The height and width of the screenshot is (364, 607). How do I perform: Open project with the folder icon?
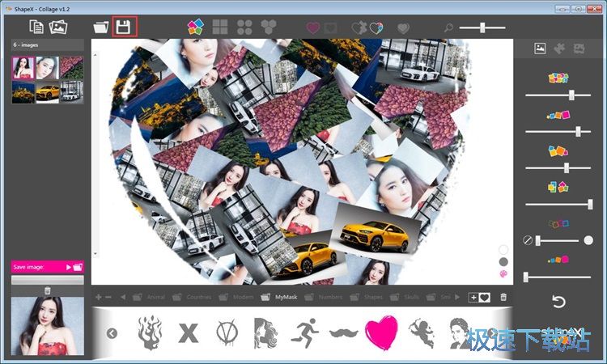101,27
